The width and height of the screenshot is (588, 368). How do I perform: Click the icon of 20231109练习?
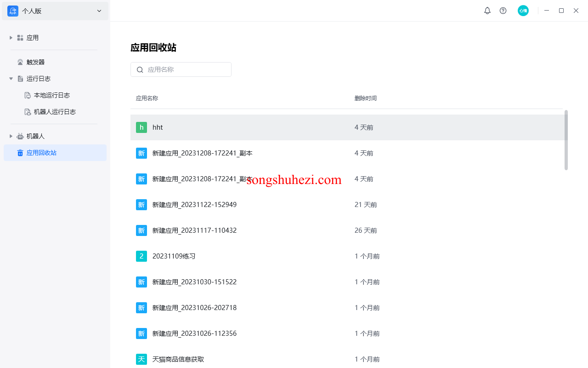tap(141, 256)
